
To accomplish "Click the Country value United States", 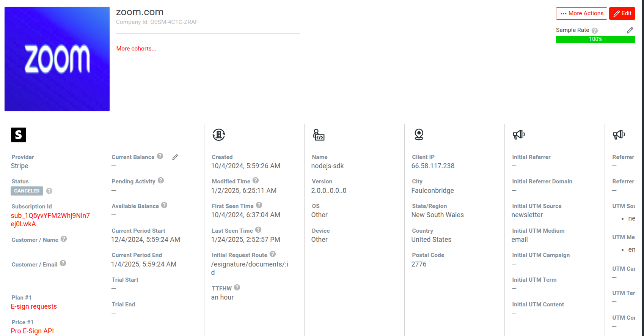I will 431,240.
